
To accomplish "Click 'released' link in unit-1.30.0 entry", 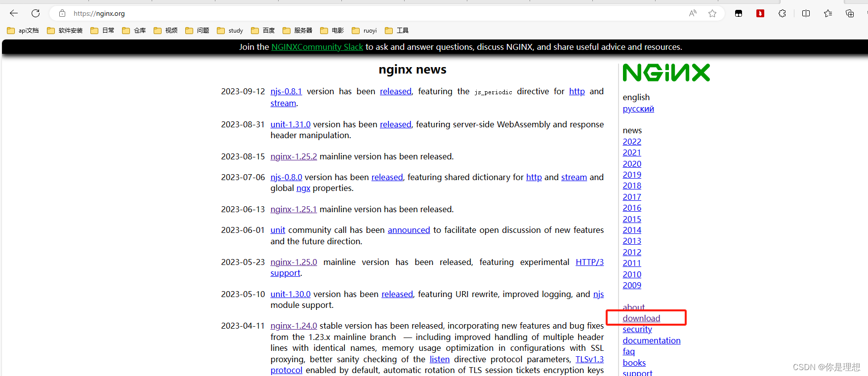I will click(397, 294).
